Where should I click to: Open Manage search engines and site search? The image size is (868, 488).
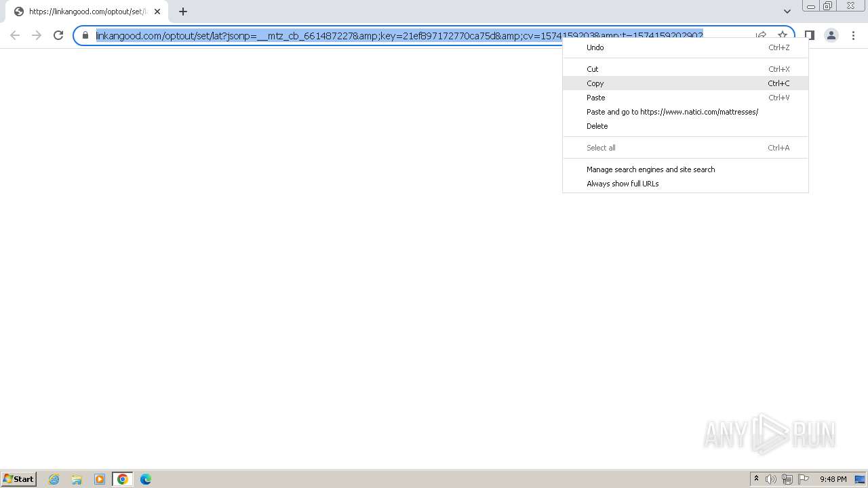[686, 169]
